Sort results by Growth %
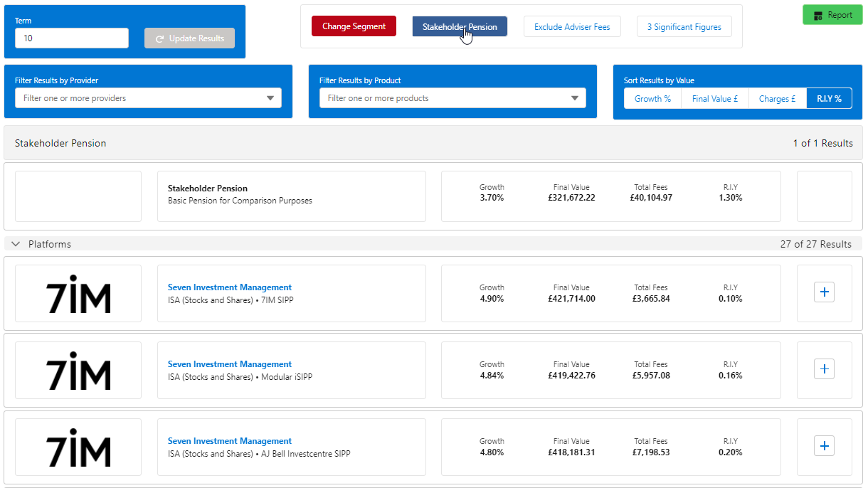 [x=652, y=99]
